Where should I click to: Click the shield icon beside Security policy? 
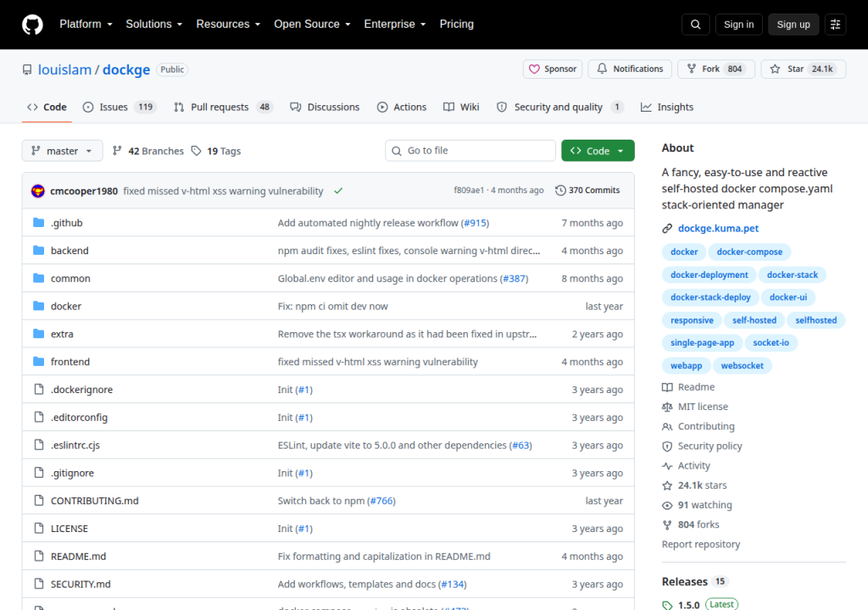[667, 446]
